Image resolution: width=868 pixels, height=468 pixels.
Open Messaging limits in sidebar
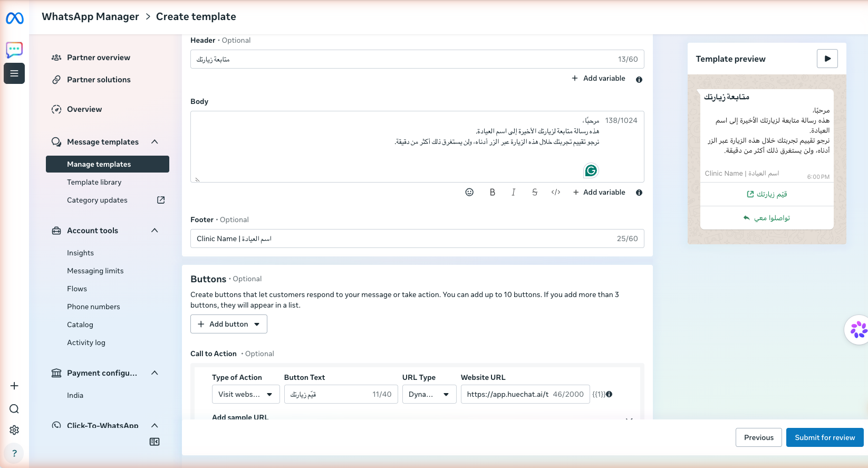tap(95, 271)
